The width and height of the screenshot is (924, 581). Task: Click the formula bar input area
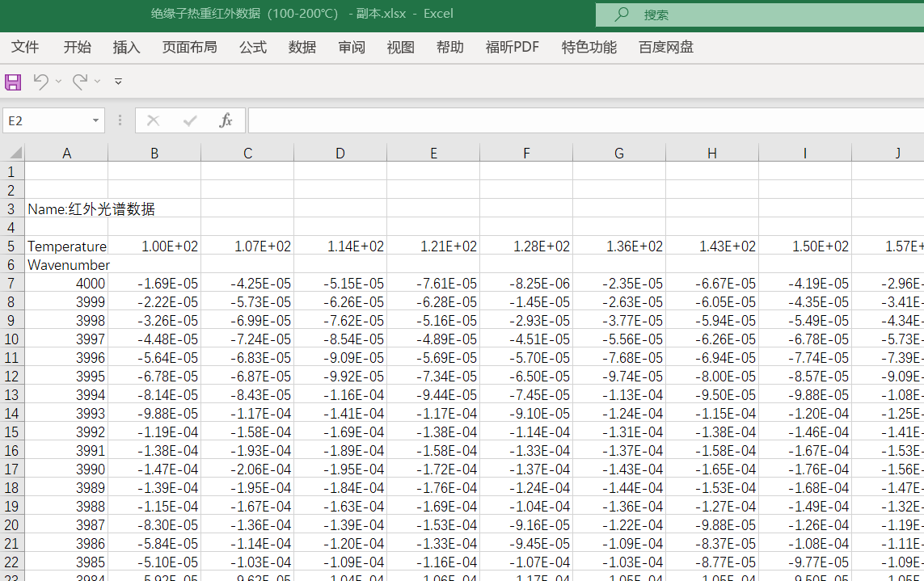582,120
